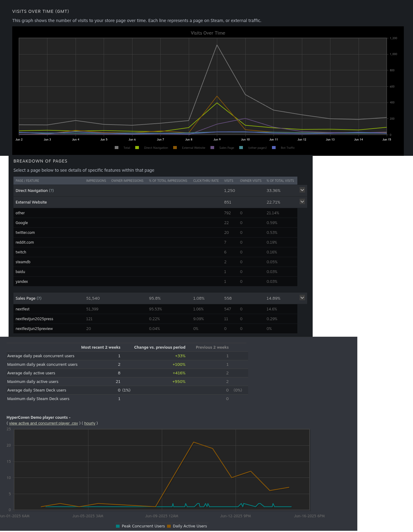
Task: Click the VISITS column header
Action: 229,181
